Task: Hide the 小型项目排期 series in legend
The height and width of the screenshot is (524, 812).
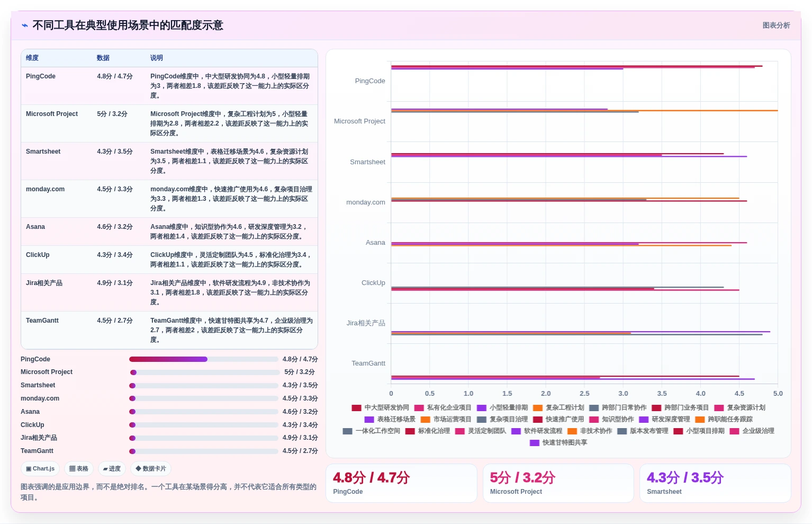Action: pyautogui.click(x=699, y=431)
